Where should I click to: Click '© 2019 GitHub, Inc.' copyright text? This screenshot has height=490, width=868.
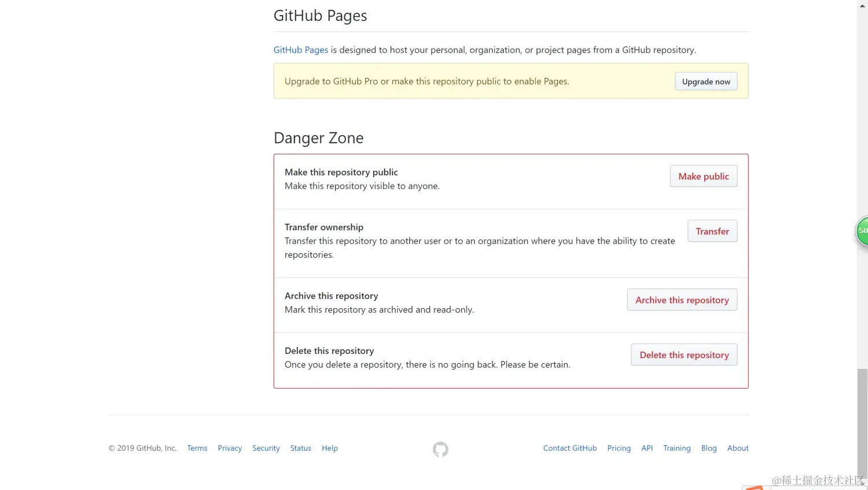(142, 448)
